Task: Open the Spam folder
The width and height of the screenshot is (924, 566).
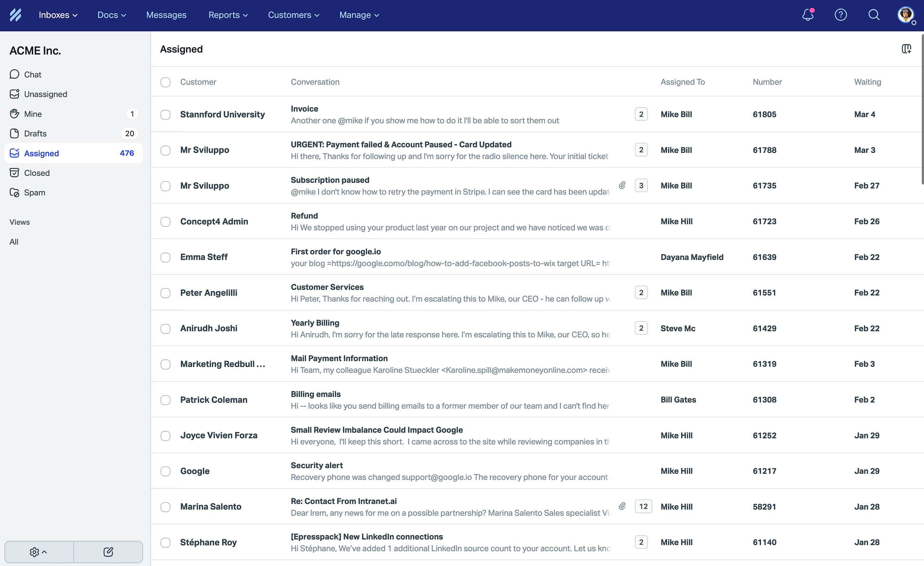Action: [34, 193]
